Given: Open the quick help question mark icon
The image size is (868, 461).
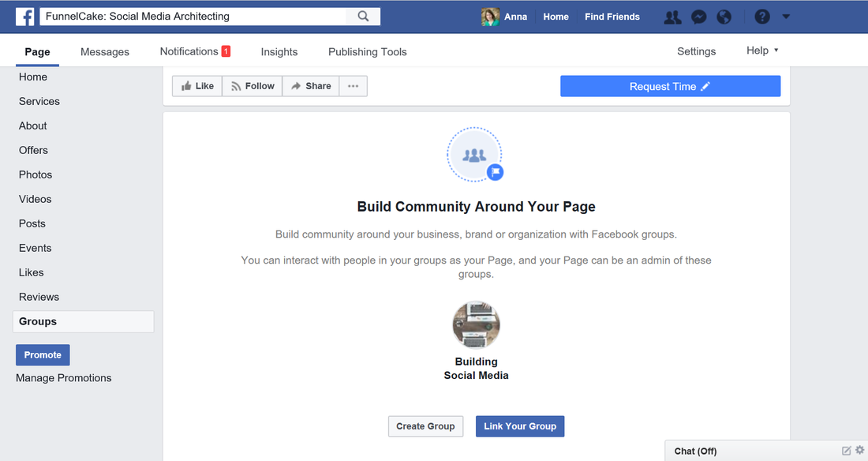Looking at the screenshot, I should click(762, 17).
